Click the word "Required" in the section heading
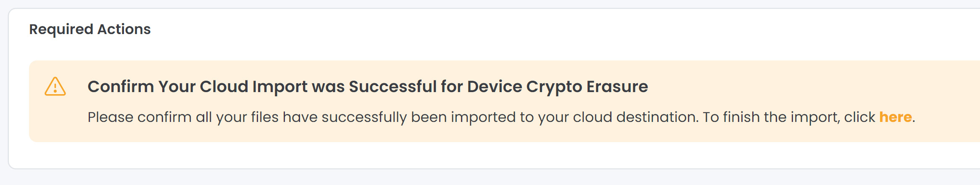 pyautogui.click(x=61, y=29)
